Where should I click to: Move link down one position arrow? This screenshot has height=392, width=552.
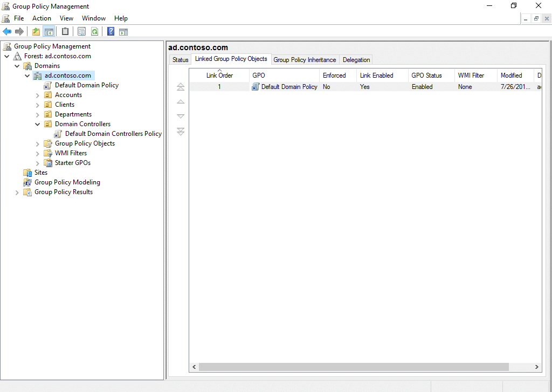coord(181,116)
